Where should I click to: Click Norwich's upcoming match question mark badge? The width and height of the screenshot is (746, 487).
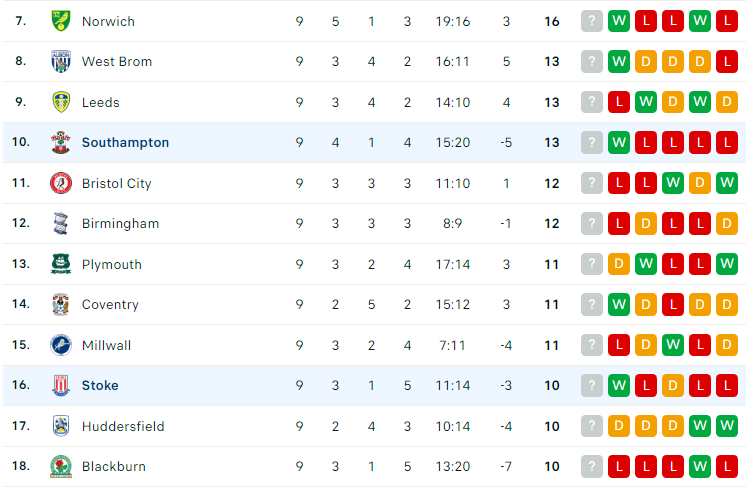click(x=592, y=21)
